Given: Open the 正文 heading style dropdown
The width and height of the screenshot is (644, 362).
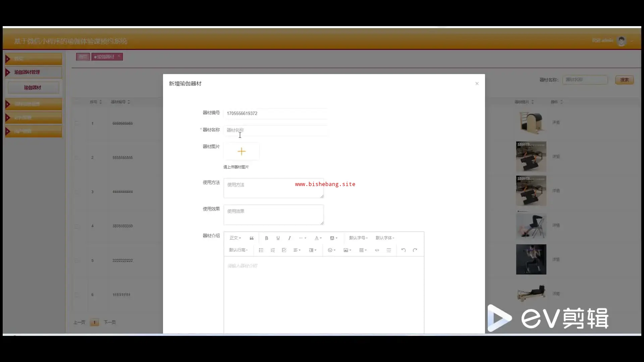Looking at the screenshot, I should (x=235, y=238).
